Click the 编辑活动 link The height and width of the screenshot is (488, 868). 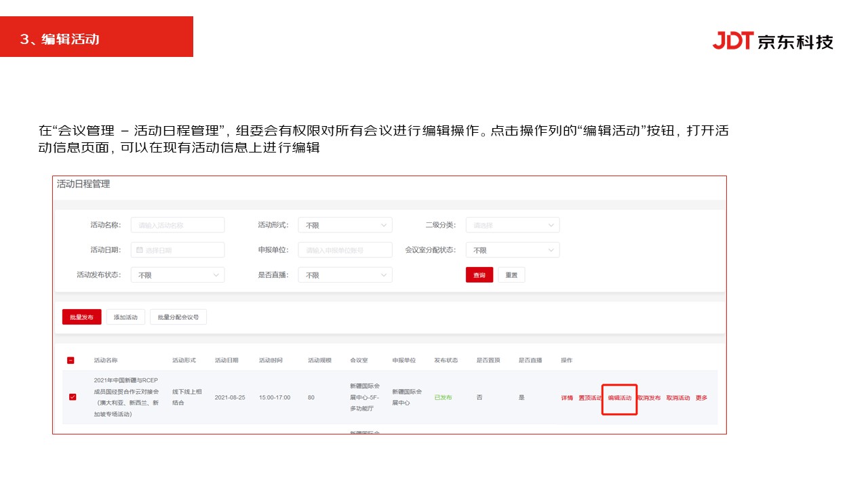point(620,398)
